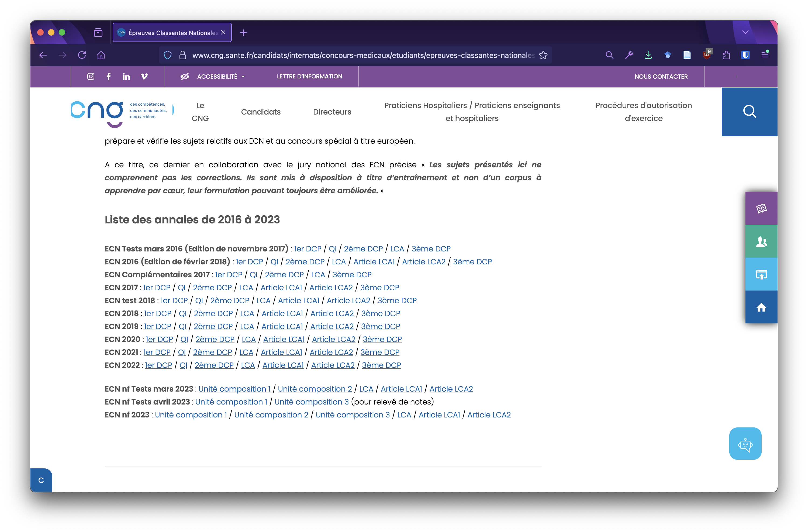Click the blue site search button
The height and width of the screenshot is (532, 808).
click(x=750, y=112)
